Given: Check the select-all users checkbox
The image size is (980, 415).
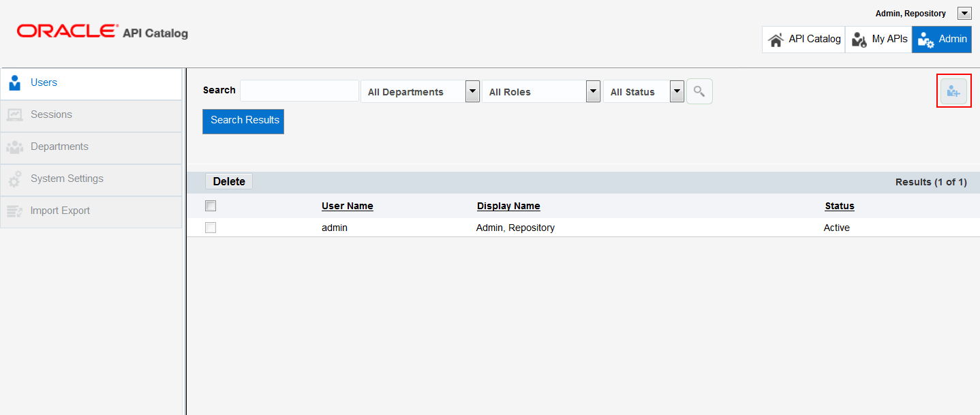Looking at the screenshot, I should point(211,205).
